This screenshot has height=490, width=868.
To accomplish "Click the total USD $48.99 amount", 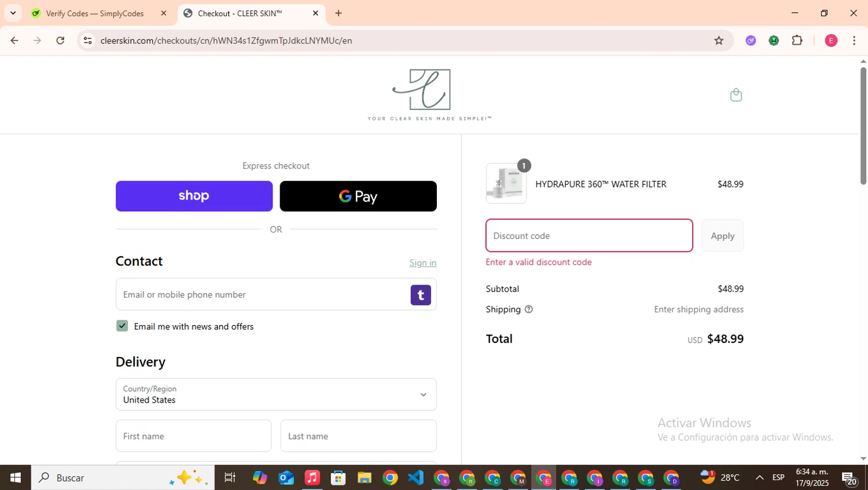I will coord(715,339).
